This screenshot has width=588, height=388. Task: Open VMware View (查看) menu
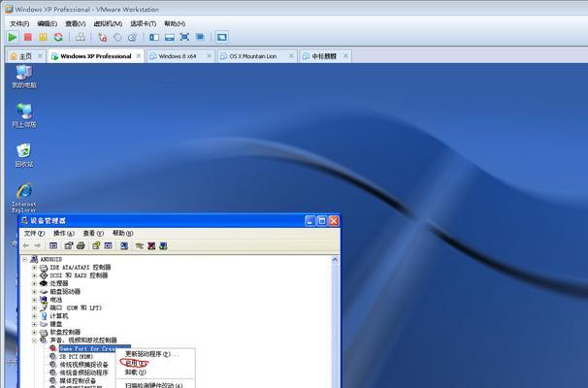tap(76, 23)
